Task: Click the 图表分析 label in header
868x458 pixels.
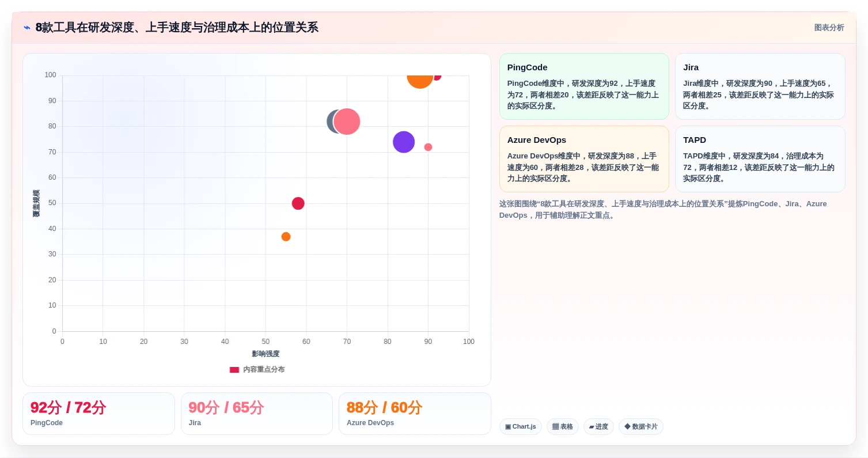Action: pos(829,28)
